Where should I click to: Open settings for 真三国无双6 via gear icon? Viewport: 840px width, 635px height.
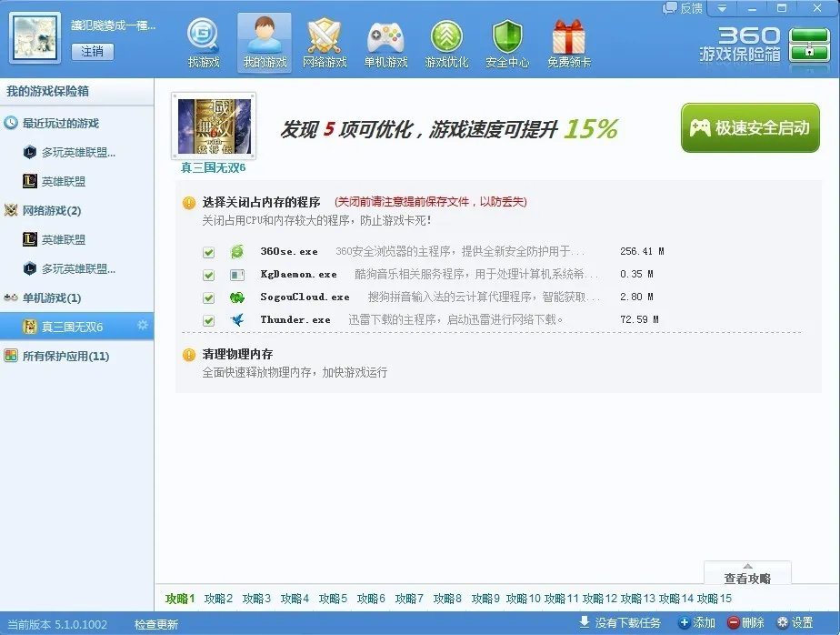click(141, 326)
